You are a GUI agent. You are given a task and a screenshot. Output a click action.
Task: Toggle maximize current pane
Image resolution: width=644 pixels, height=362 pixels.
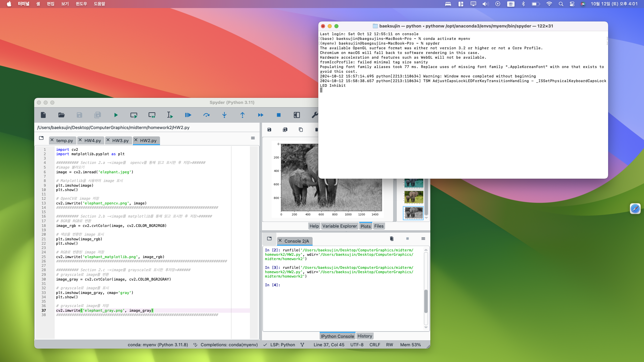coord(297,115)
